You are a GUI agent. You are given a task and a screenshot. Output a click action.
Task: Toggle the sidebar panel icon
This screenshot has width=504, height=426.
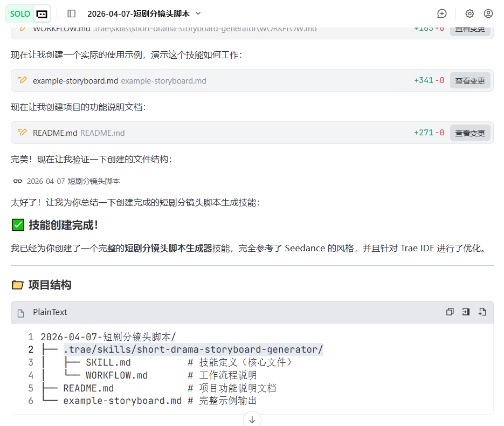click(x=72, y=13)
